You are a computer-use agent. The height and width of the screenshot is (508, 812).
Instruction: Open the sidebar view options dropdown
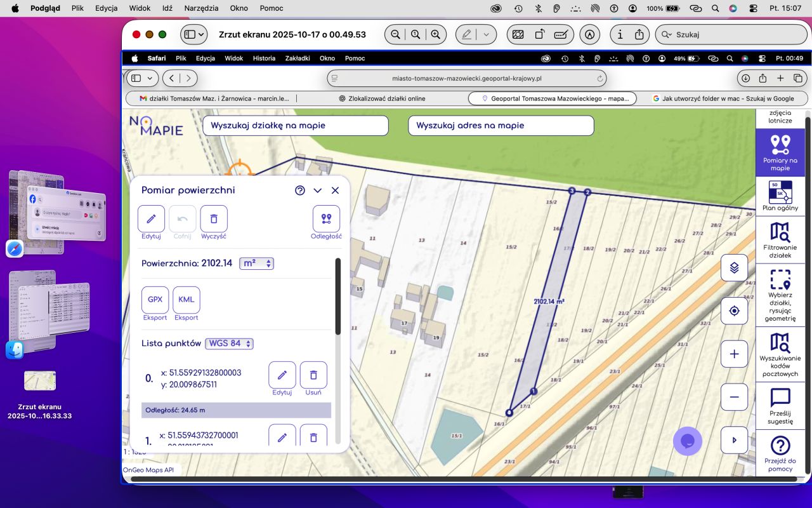click(x=194, y=34)
